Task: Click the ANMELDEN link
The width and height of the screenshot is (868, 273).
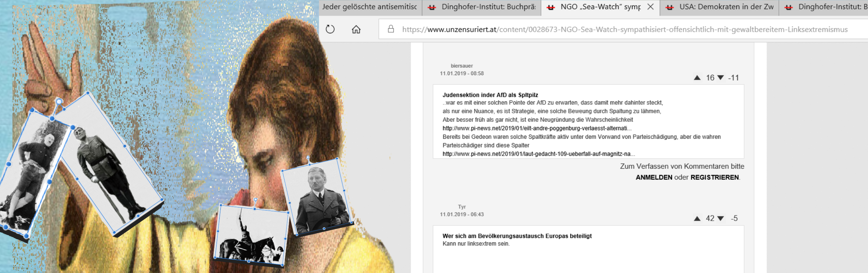Action: click(654, 177)
